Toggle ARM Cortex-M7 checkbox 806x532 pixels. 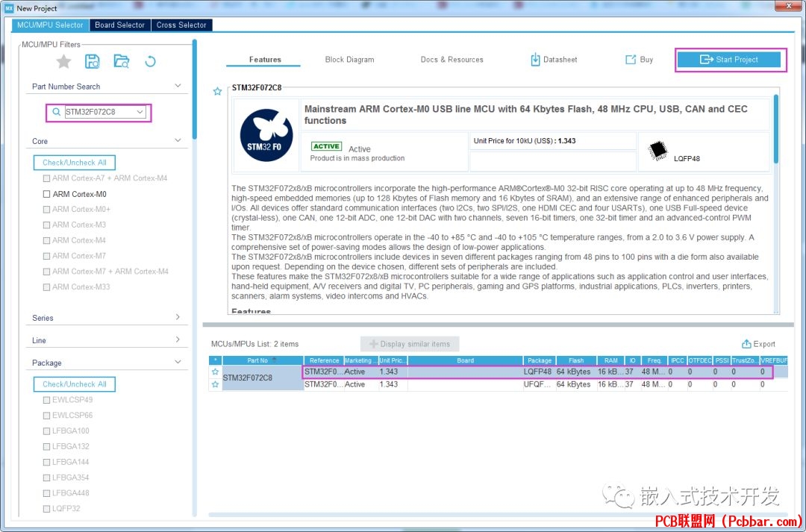[46, 256]
